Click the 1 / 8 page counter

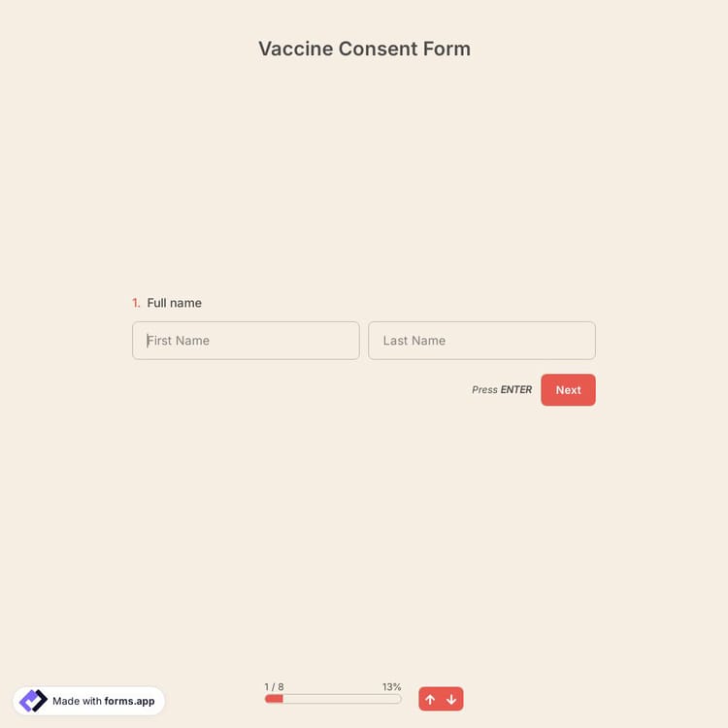coord(274,686)
